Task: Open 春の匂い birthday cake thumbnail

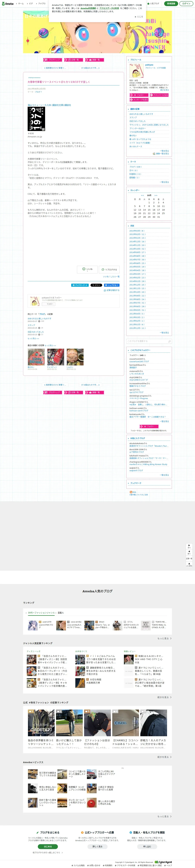Action: click(x=36, y=357)
